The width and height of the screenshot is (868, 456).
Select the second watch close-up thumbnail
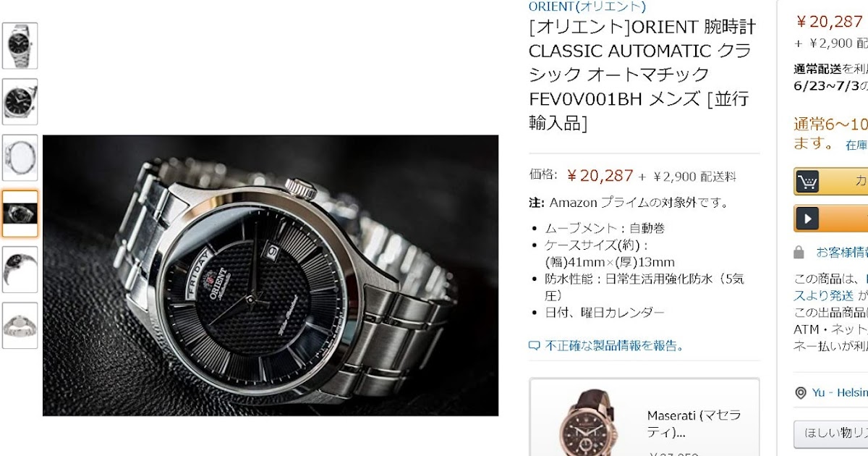pyautogui.click(x=20, y=101)
